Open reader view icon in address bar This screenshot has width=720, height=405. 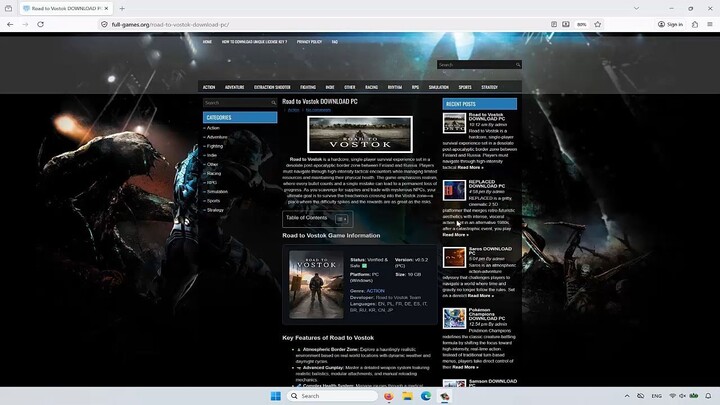(554, 24)
